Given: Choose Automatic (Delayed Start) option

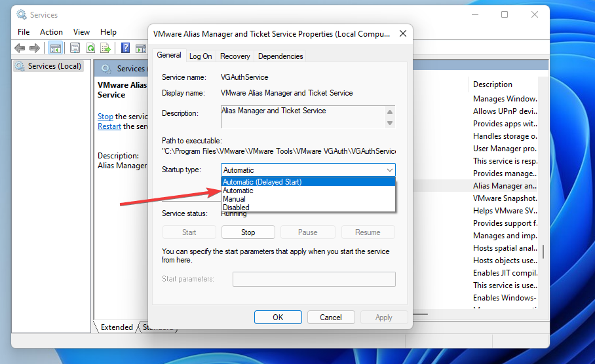Looking at the screenshot, I should tap(308, 182).
